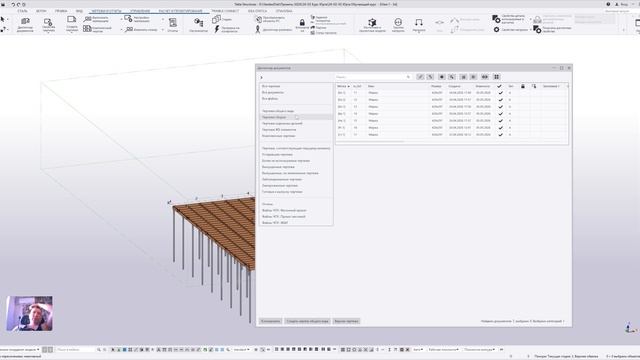Open part analysis properties icon in ribbon

click(496, 19)
